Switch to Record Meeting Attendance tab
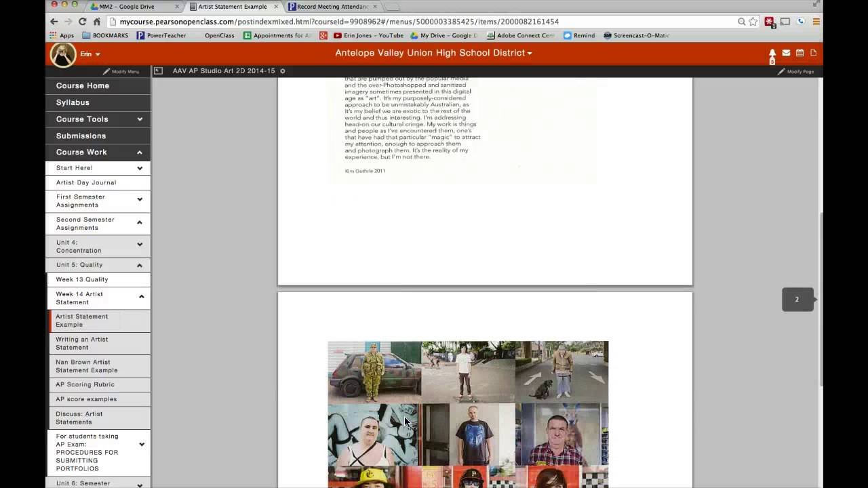This screenshot has height=488, width=868. pyautogui.click(x=332, y=7)
